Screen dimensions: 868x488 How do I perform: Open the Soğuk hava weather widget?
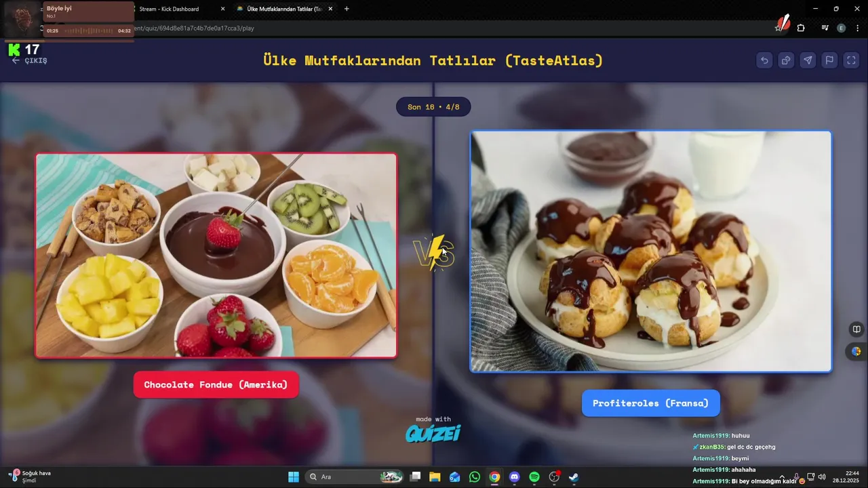[30, 476]
